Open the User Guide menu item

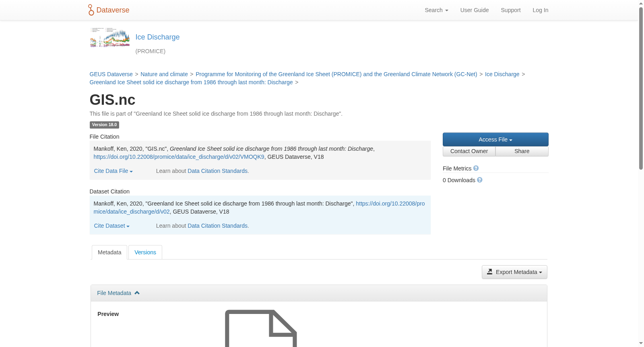click(x=475, y=10)
